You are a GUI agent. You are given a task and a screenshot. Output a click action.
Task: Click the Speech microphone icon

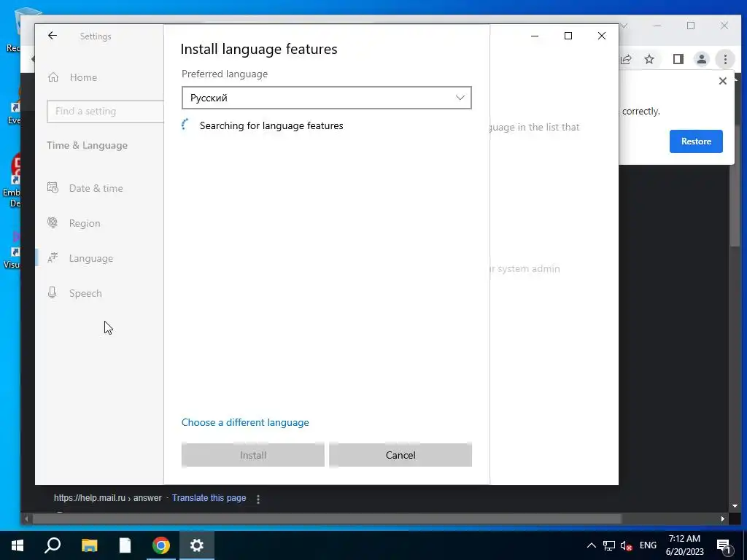tap(53, 292)
